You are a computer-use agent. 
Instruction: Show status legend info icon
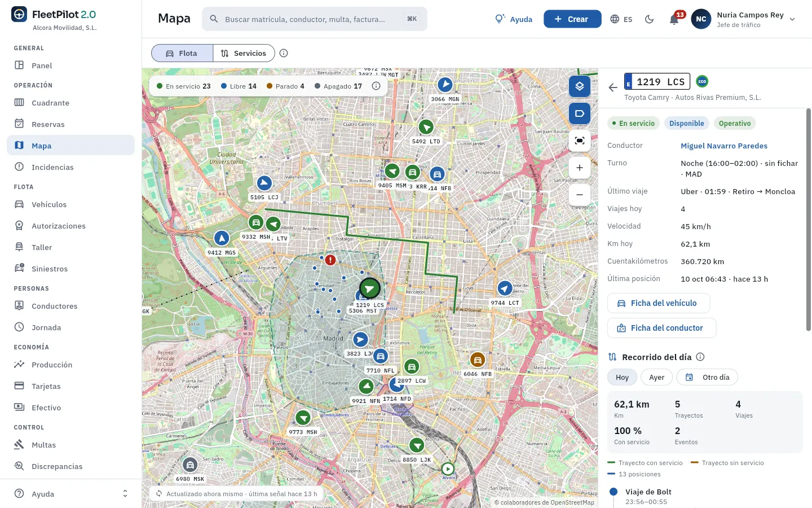[376, 86]
